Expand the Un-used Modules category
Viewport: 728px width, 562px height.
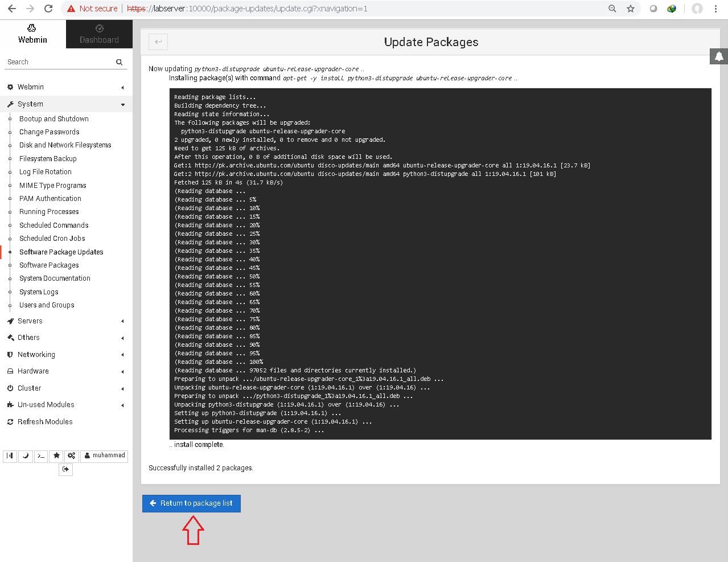[66, 405]
